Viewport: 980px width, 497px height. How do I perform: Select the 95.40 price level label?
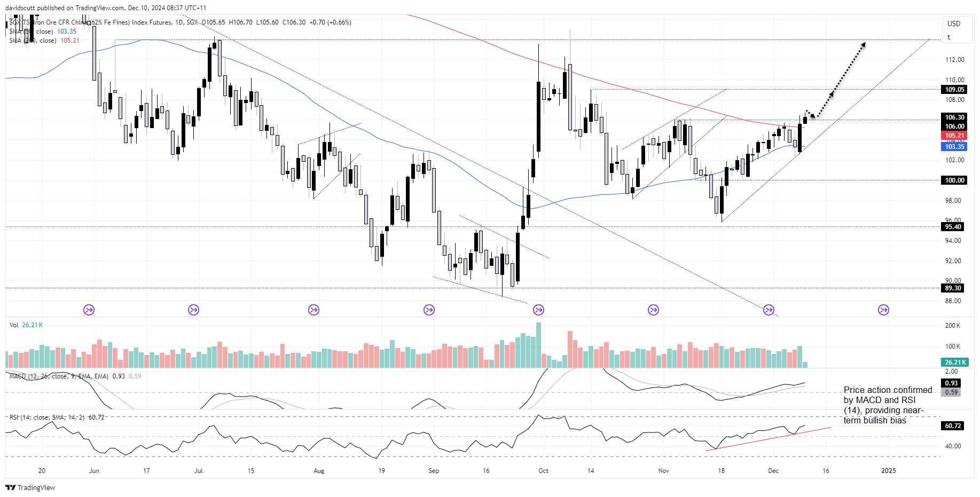[x=953, y=227]
